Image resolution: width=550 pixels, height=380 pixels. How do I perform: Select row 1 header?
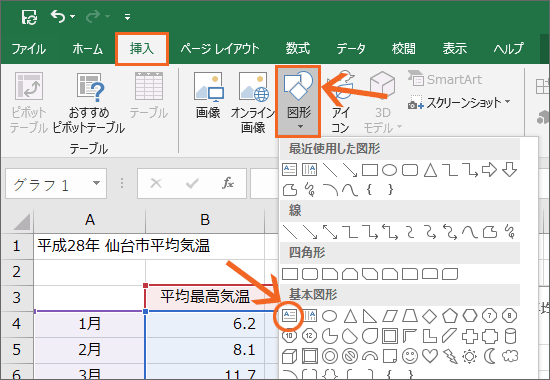coord(16,246)
